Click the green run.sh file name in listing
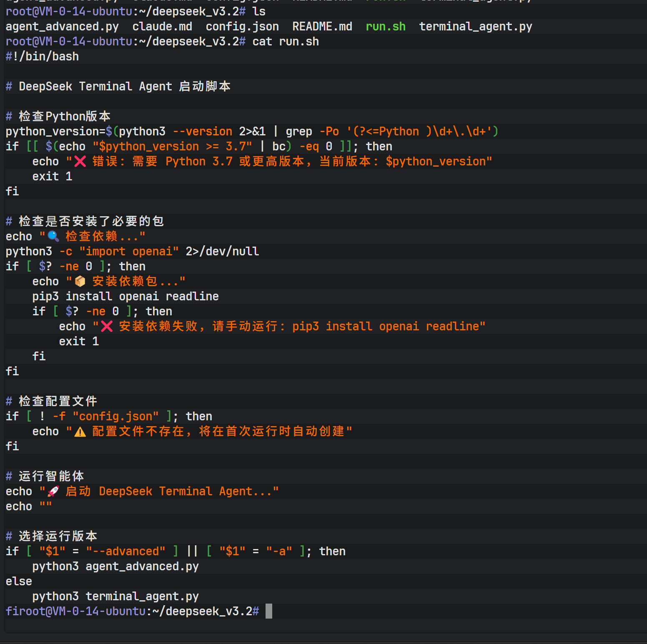The height and width of the screenshot is (644, 647). [385, 27]
